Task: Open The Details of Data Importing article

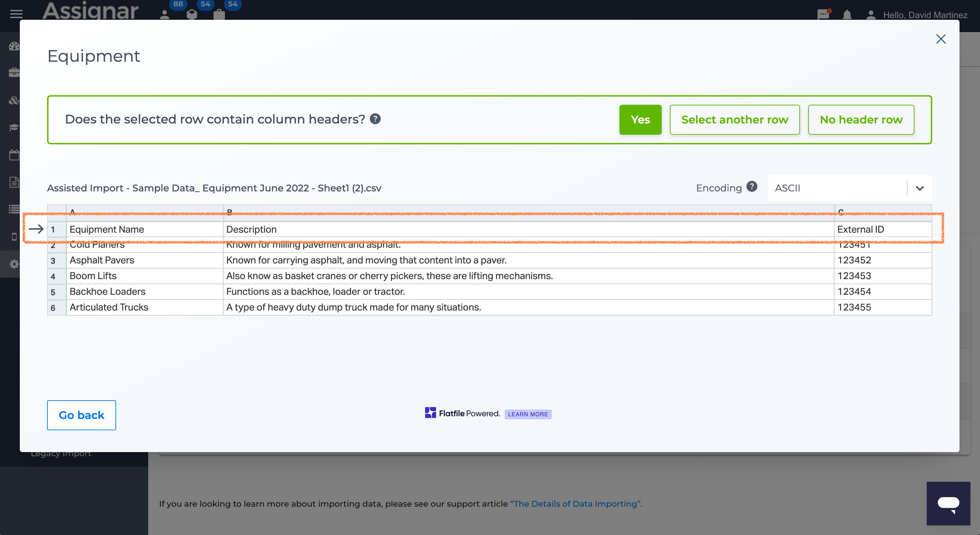Action: point(576,504)
